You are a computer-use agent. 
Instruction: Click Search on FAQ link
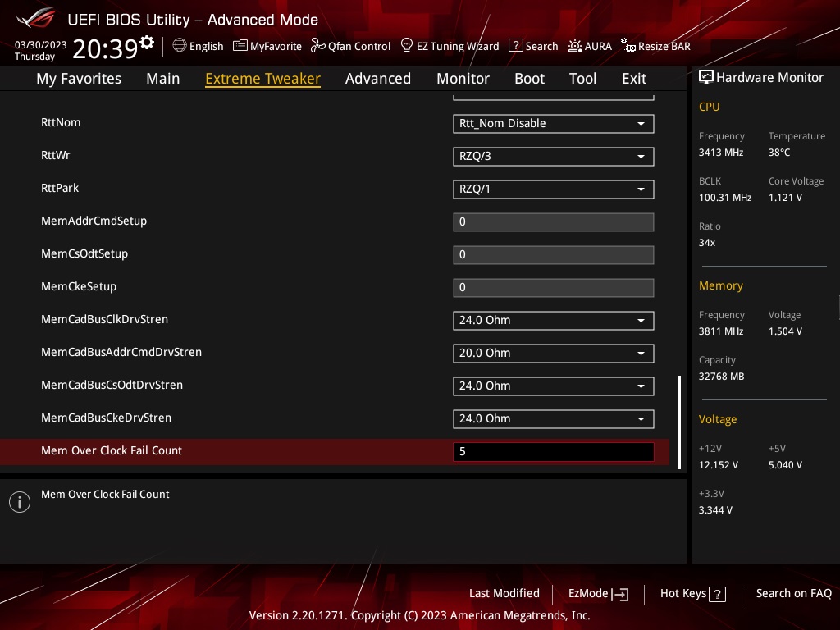coord(793,594)
